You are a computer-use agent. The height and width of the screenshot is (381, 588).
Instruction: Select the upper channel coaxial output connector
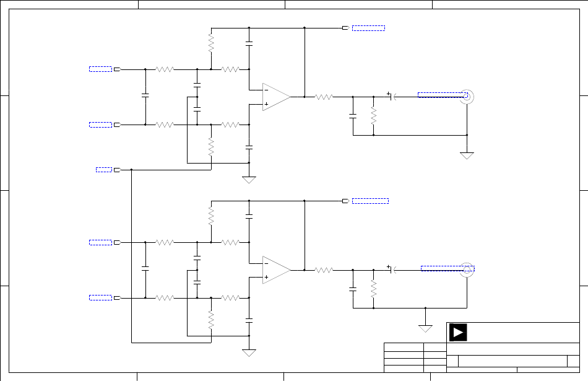(467, 97)
